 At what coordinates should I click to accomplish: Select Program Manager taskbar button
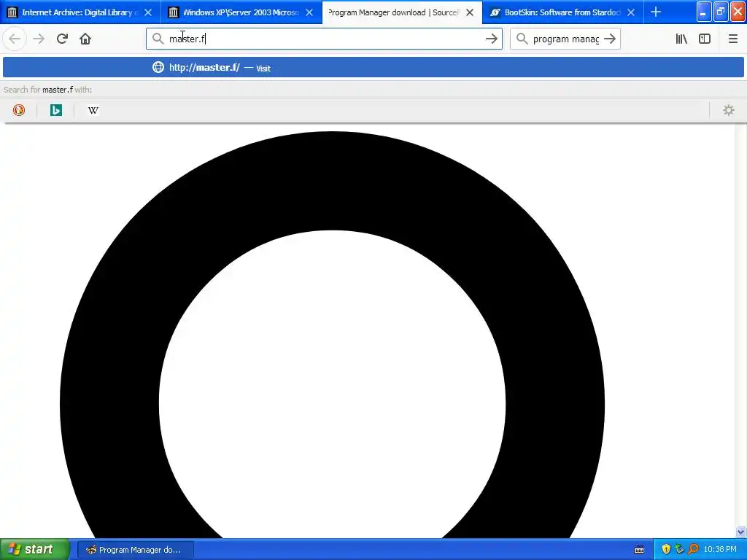[x=135, y=550]
